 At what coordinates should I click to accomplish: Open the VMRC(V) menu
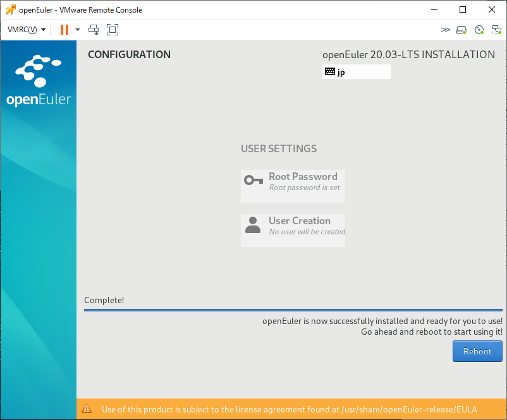tap(27, 30)
